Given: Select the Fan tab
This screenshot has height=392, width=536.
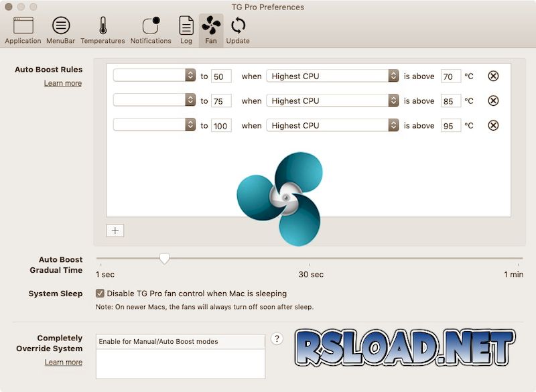Looking at the screenshot, I should coord(211,30).
